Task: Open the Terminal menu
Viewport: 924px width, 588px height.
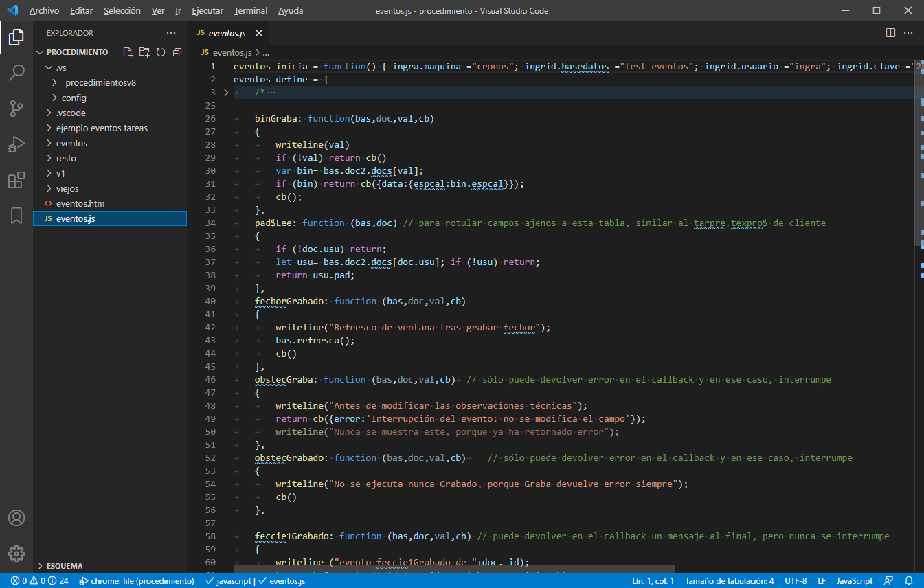Action: point(251,11)
